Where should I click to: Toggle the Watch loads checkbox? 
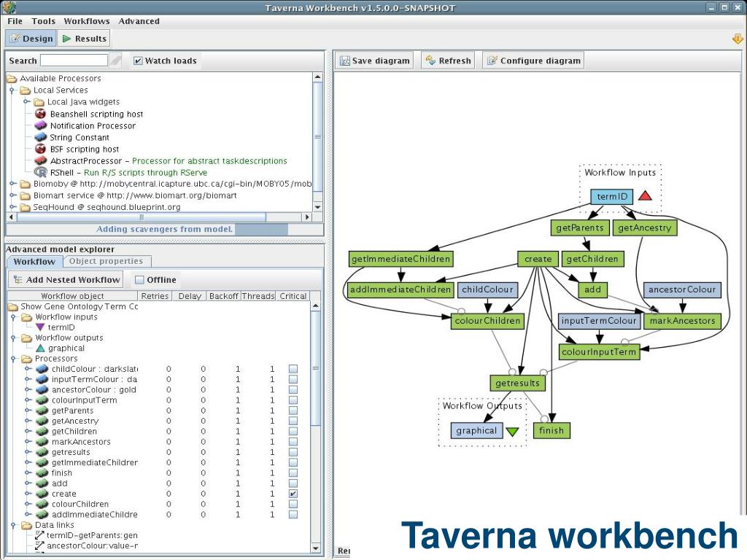click(x=138, y=61)
